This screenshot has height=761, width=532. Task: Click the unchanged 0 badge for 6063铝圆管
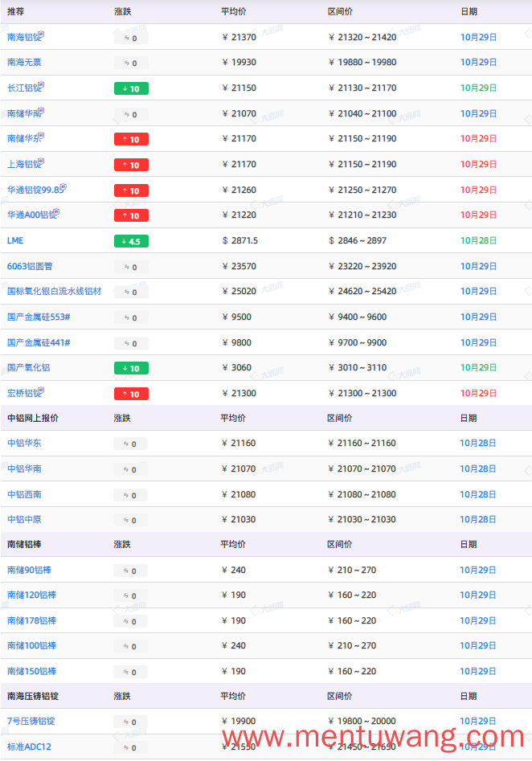pos(131,267)
